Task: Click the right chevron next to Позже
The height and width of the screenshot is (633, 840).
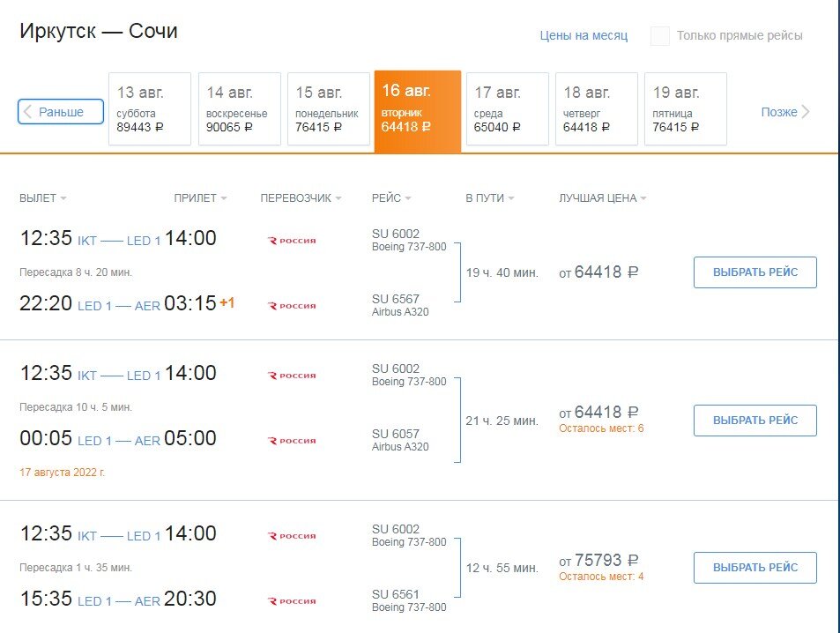Action: 806,112
